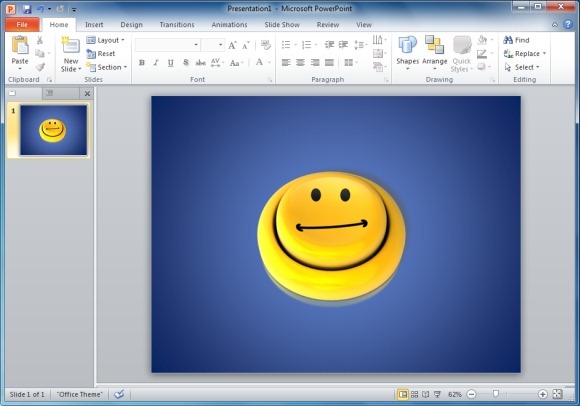Switch to the Insert tab
The width and height of the screenshot is (580, 406).
click(x=94, y=25)
